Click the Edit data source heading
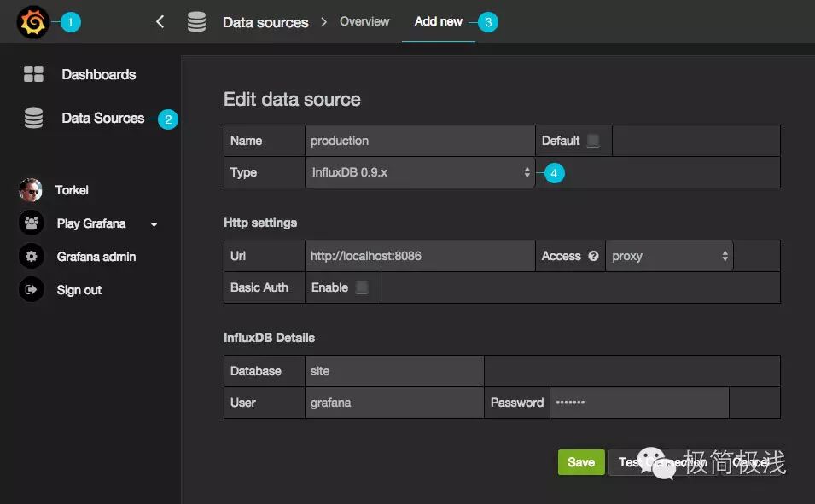 point(292,99)
